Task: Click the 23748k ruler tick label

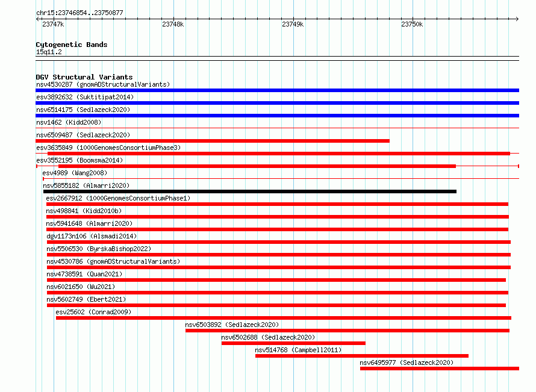Action: point(173,24)
